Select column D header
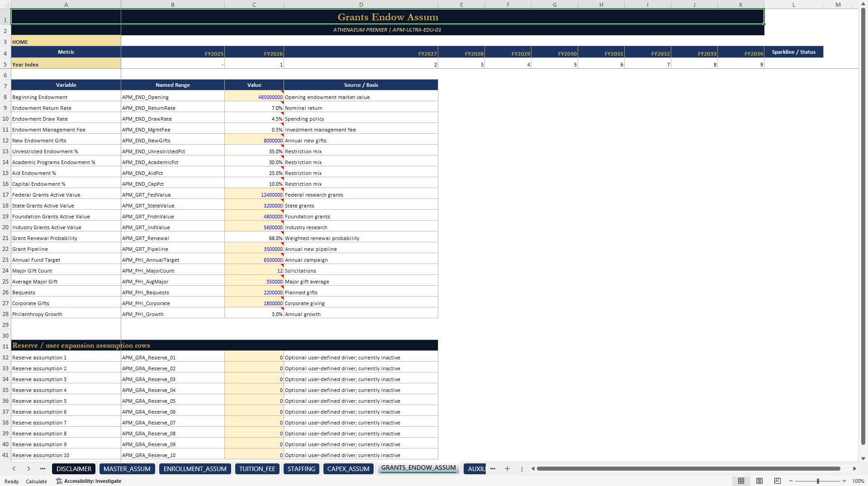The height and width of the screenshot is (486, 868). point(361,5)
